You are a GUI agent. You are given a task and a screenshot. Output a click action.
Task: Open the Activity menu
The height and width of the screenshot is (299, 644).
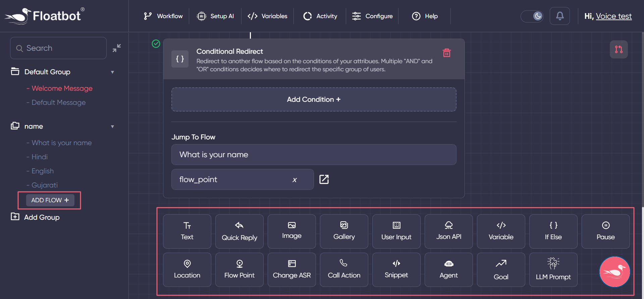(320, 16)
